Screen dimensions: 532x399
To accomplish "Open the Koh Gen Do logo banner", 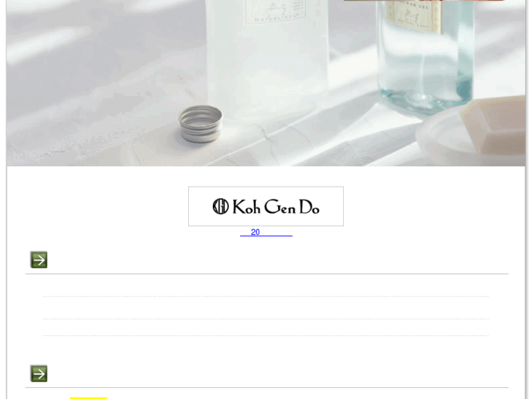I will pyautogui.click(x=266, y=206).
